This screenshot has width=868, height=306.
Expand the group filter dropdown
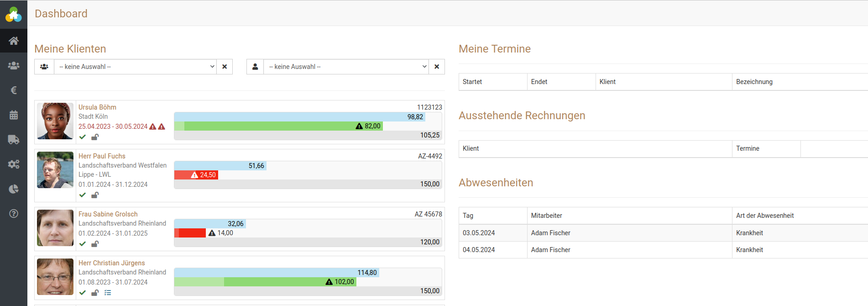[135, 67]
